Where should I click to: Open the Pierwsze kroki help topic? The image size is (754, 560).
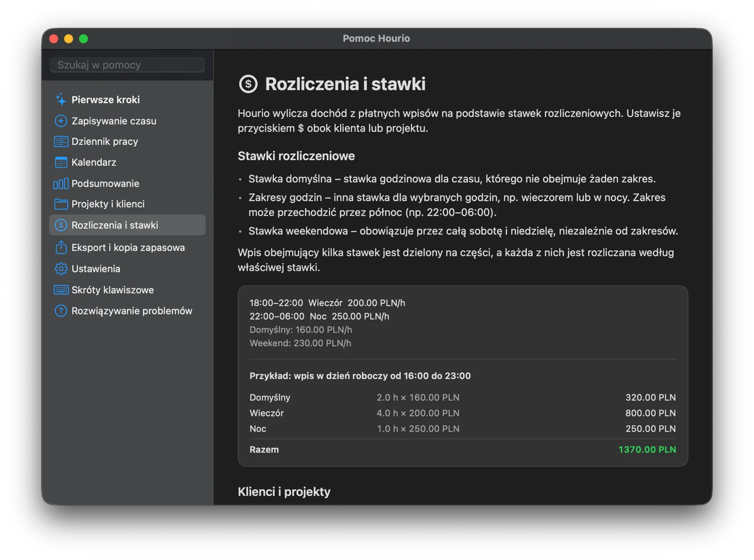pyautogui.click(x=127, y=99)
